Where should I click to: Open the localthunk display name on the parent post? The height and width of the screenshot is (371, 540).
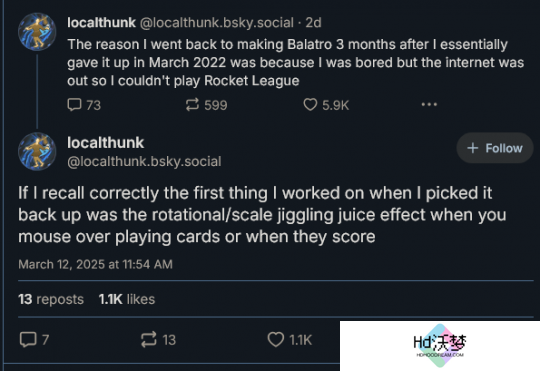click(101, 23)
